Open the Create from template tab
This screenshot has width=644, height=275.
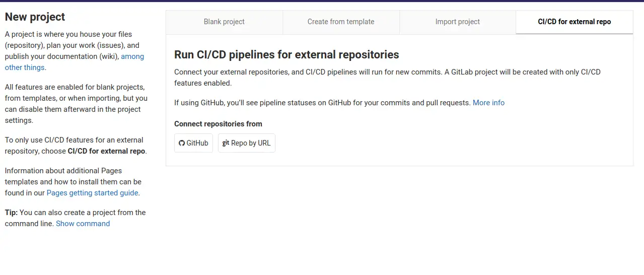[x=341, y=22]
